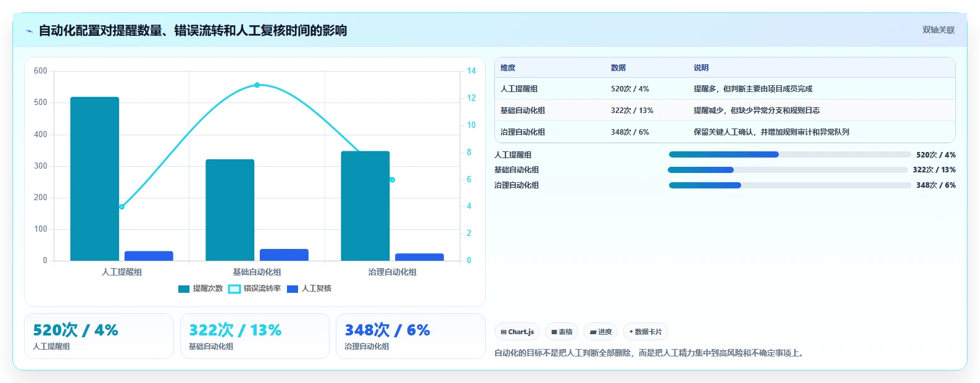The image size is (980, 383).
Task: Click the 数据 column header
Action: (x=618, y=68)
